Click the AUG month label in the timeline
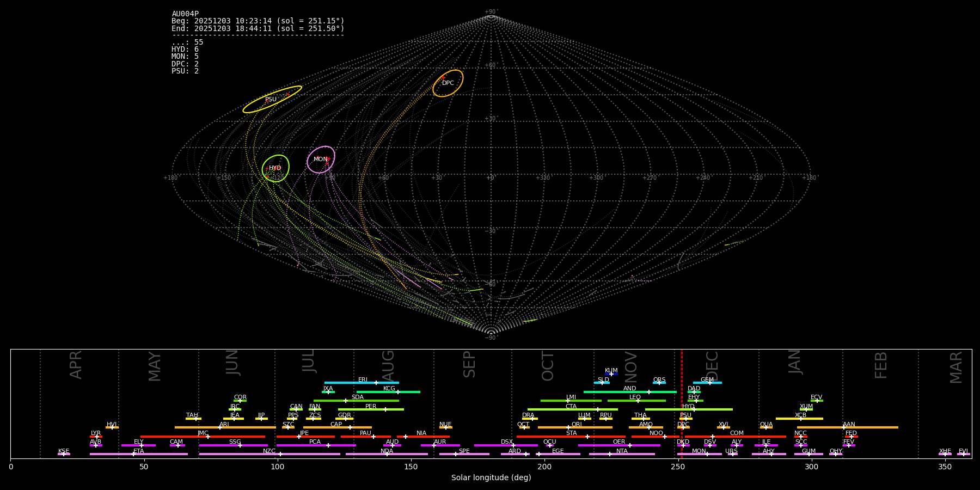 coord(388,366)
